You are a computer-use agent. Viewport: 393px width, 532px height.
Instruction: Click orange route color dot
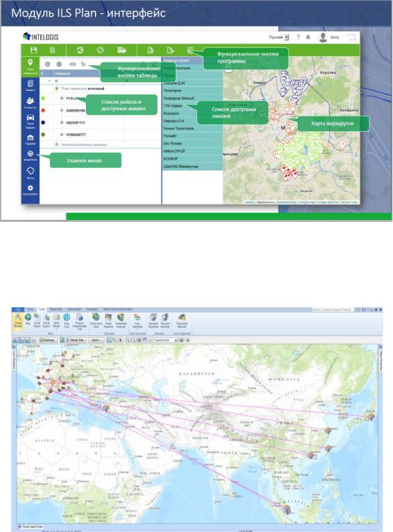[x=43, y=110]
